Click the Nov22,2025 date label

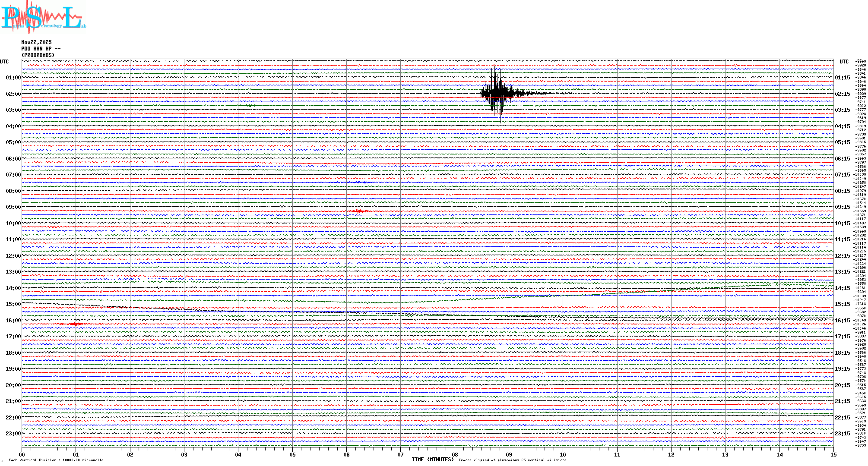click(36, 42)
